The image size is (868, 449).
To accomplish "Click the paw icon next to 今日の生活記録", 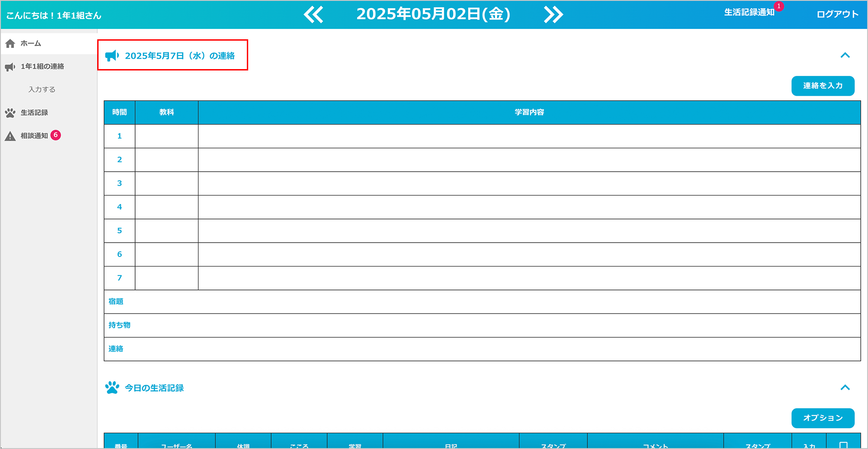I will (x=112, y=388).
